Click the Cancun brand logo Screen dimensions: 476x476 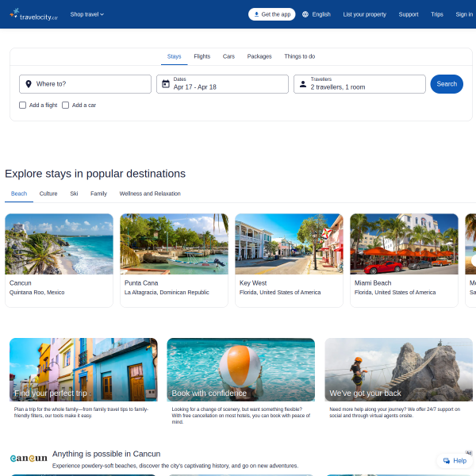[29, 458]
